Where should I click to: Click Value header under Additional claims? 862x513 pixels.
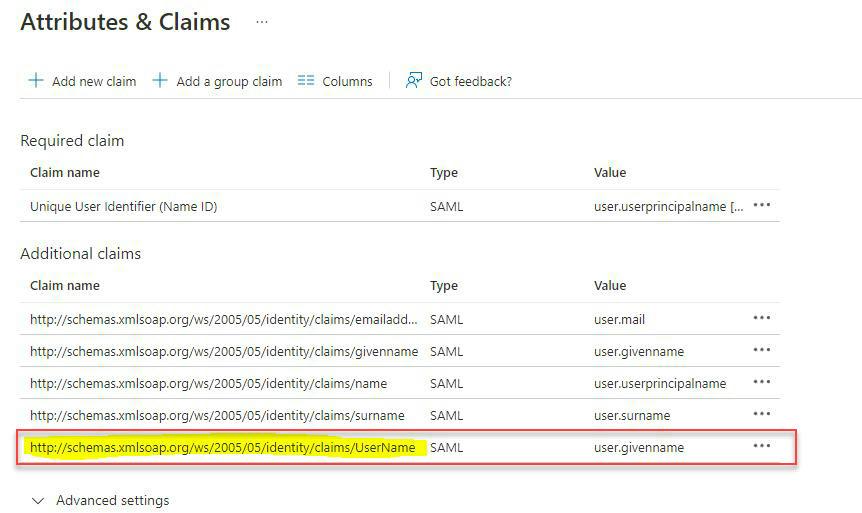coord(610,285)
